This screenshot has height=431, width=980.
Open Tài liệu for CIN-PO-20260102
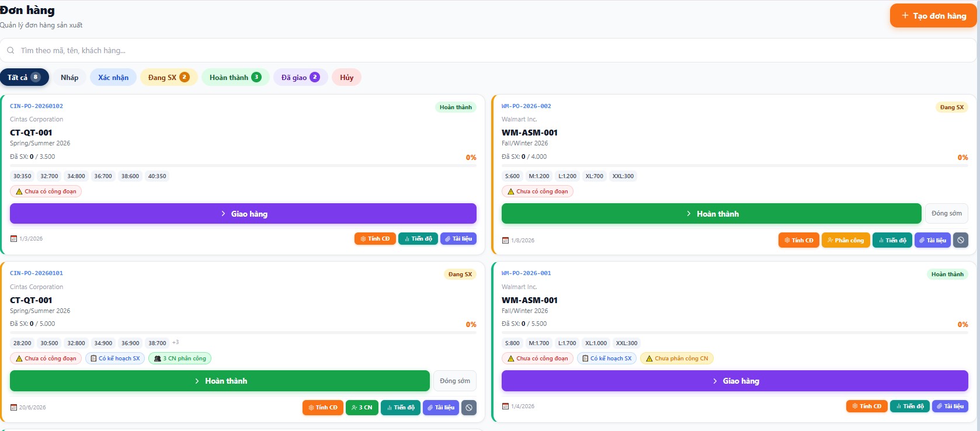pyautogui.click(x=458, y=238)
